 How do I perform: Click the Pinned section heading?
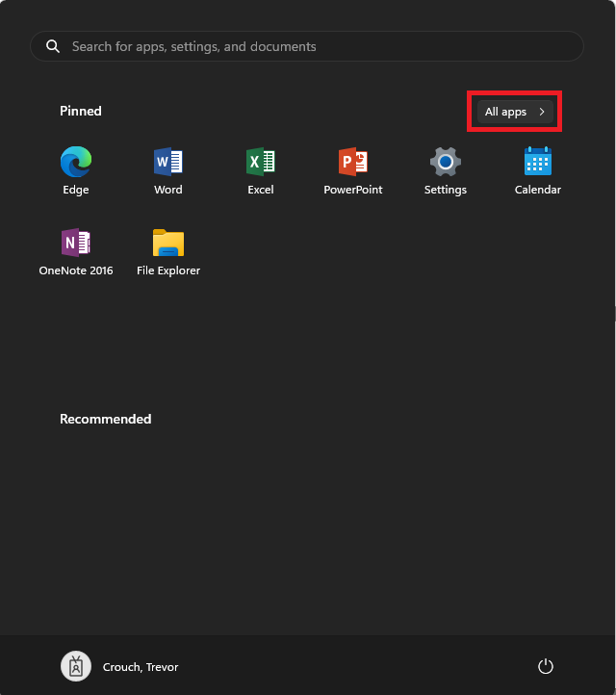click(x=81, y=111)
